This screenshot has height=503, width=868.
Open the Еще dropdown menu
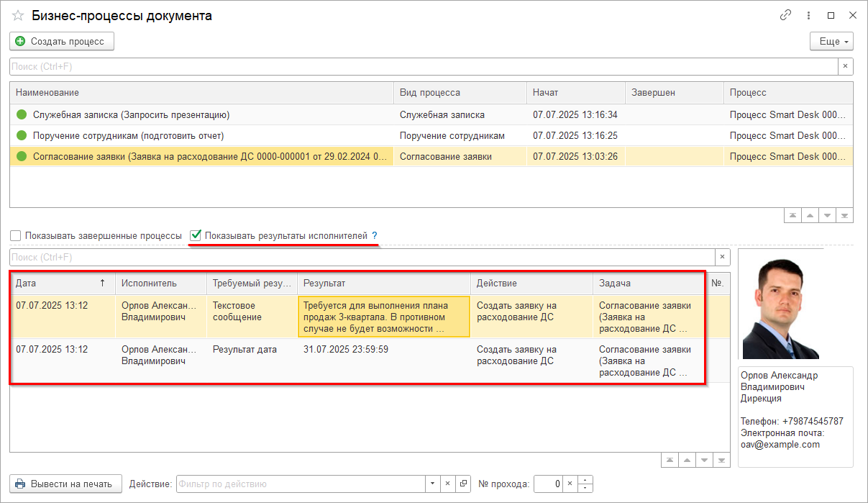click(x=831, y=41)
